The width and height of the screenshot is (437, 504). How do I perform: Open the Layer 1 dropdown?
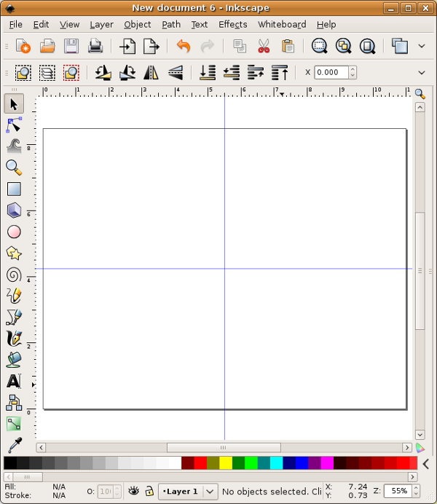[209, 492]
